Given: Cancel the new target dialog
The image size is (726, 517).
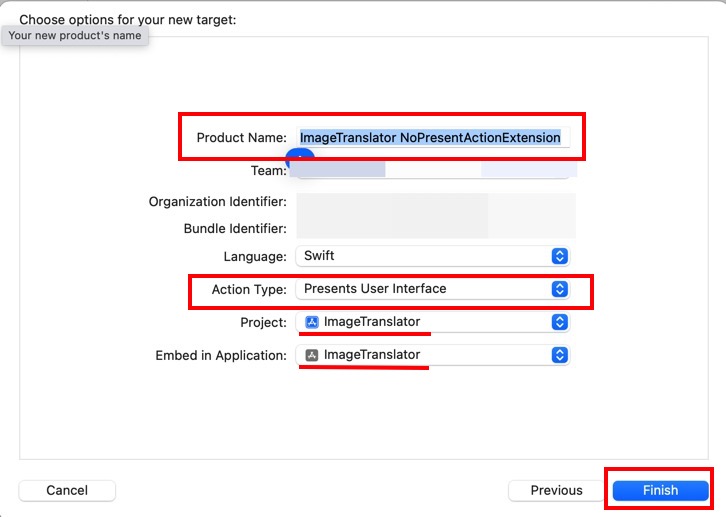Looking at the screenshot, I should [x=67, y=490].
